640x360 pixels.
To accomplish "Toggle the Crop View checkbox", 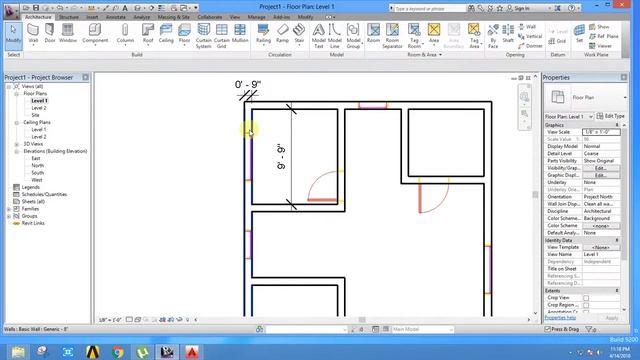I will coord(586,298).
